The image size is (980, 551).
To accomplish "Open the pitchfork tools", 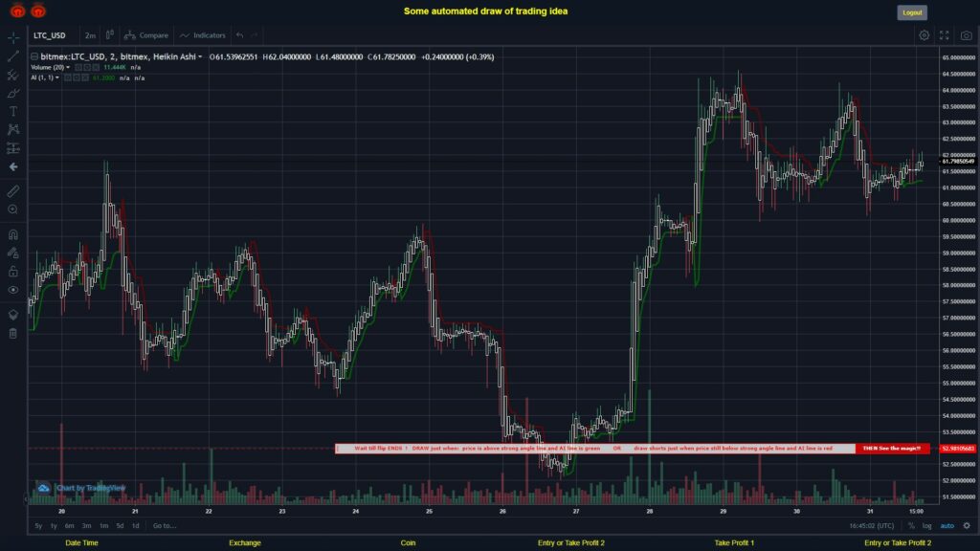I will [x=13, y=75].
